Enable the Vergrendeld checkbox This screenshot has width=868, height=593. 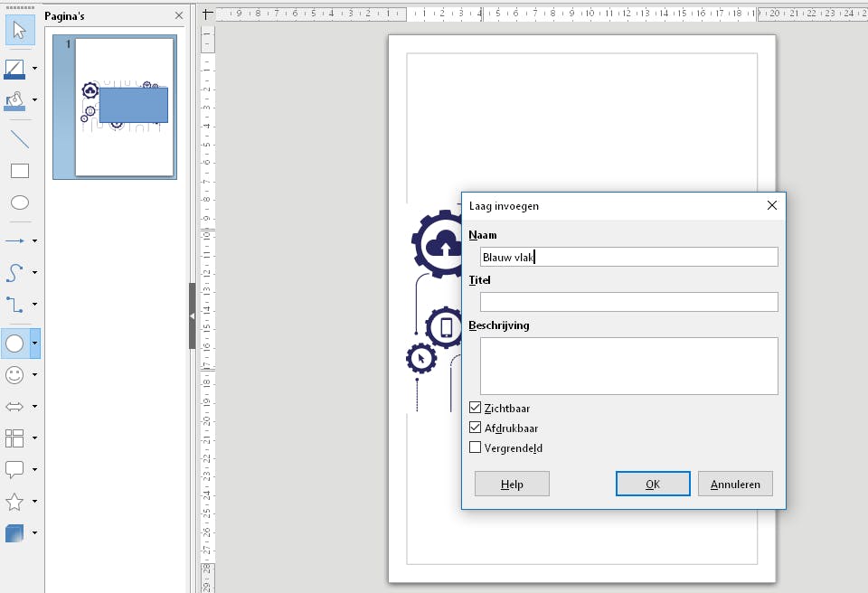tap(475, 447)
